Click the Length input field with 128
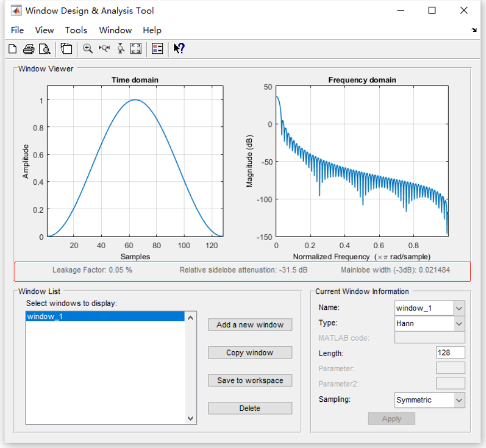This screenshot has width=486, height=448. pos(450,353)
